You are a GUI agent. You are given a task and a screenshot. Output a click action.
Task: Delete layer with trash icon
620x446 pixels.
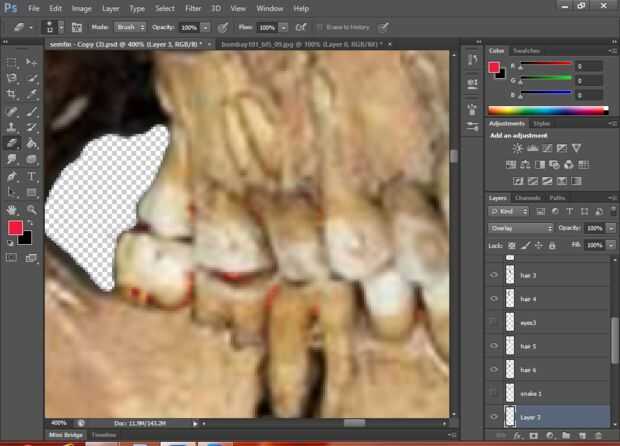click(598, 436)
